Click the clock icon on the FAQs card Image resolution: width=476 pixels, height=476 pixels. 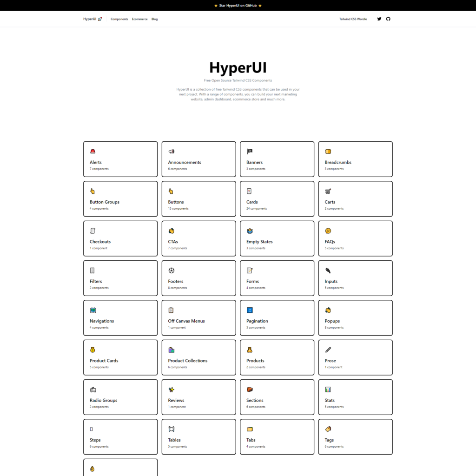point(327,231)
